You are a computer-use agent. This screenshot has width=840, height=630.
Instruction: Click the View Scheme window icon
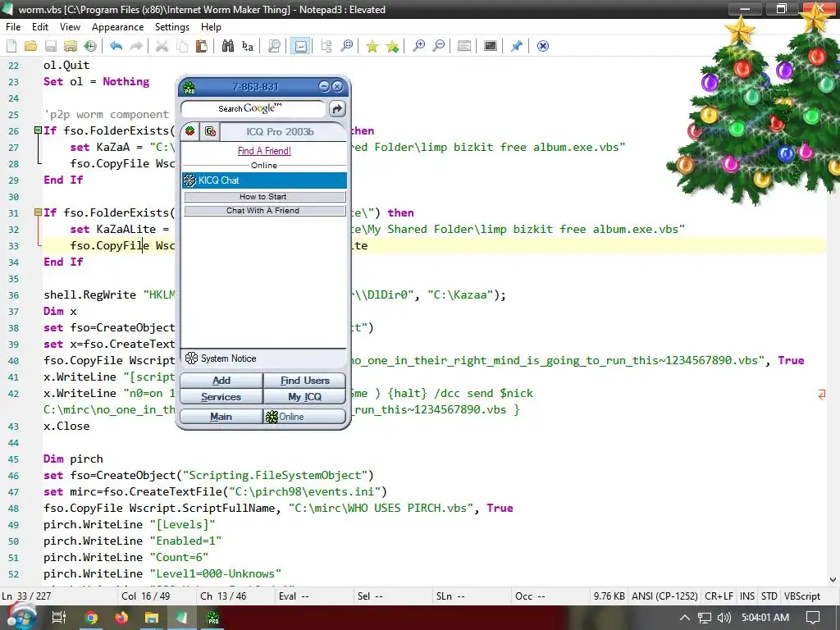click(x=464, y=46)
